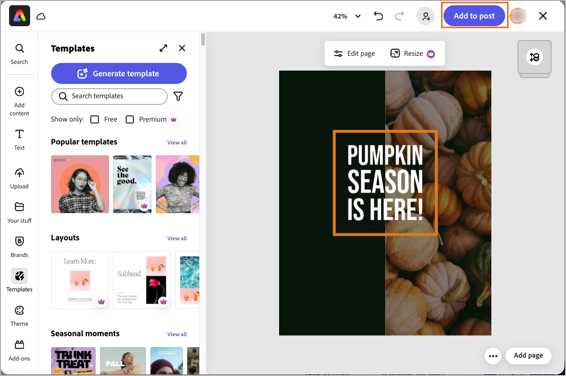Check the cloud sync status icon
566x376 pixels.
(x=41, y=16)
